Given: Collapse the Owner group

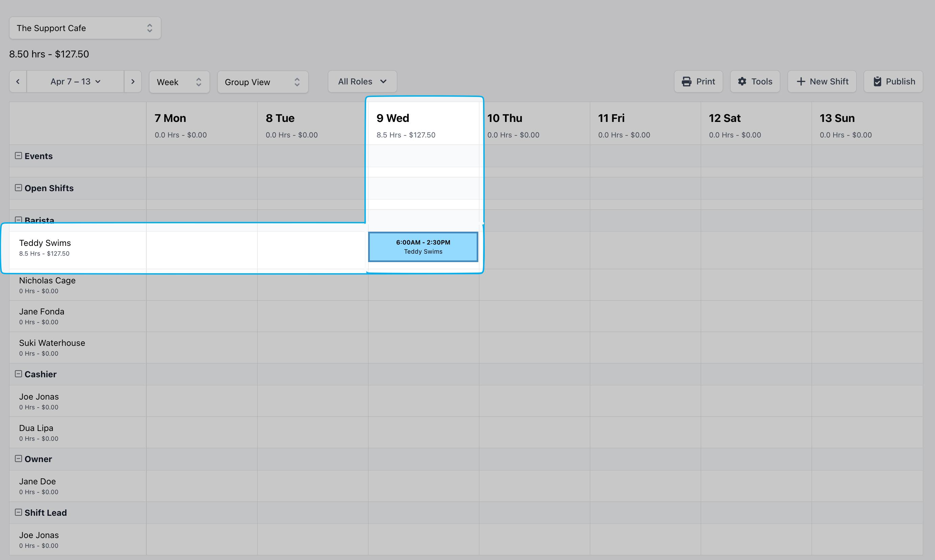Looking at the screenshot, I should click(x=18, y=459).
